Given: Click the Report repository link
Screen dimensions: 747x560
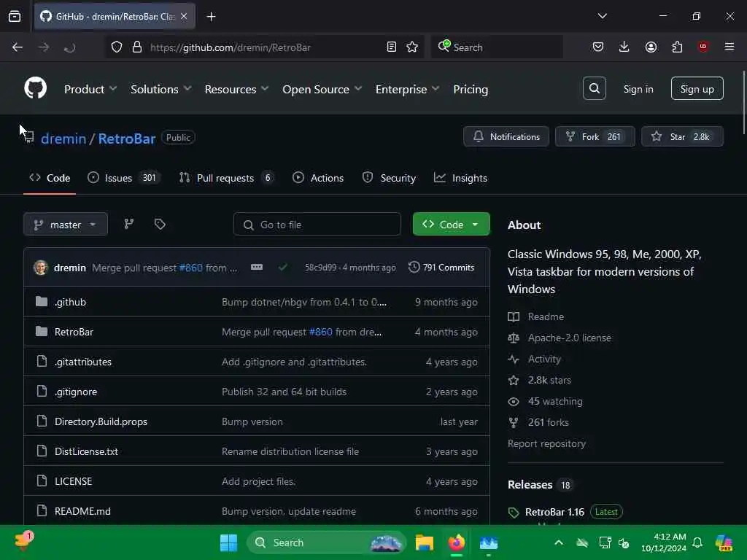Looking at the screenshot, I should coord(546,443).
